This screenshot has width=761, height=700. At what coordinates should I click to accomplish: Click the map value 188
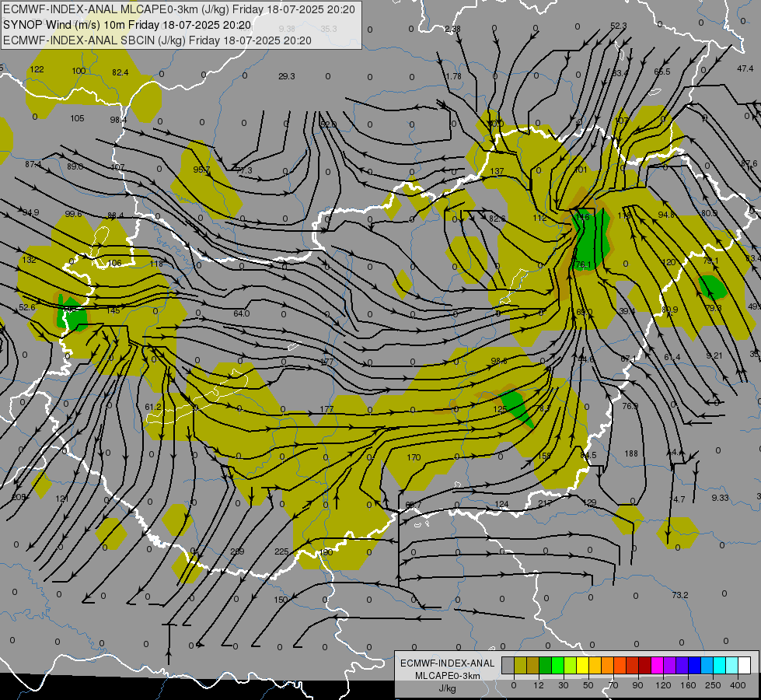(631, 453)
